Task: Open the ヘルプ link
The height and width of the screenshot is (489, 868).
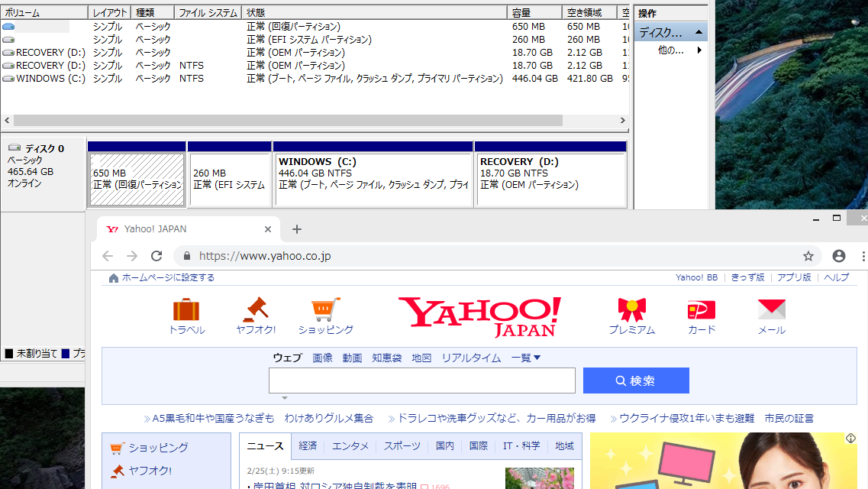Action: pos(837,277)
